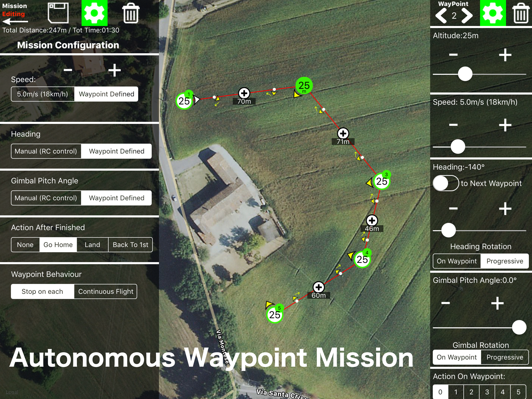The height and width of the screenshot is (399, 532).
Task: Click the save mission floppy disk icon
Action: [58, 13]
